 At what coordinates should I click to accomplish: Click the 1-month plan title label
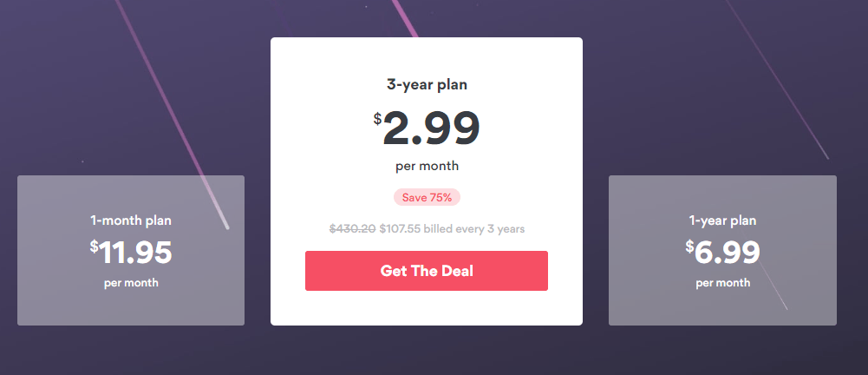point(131,220)
